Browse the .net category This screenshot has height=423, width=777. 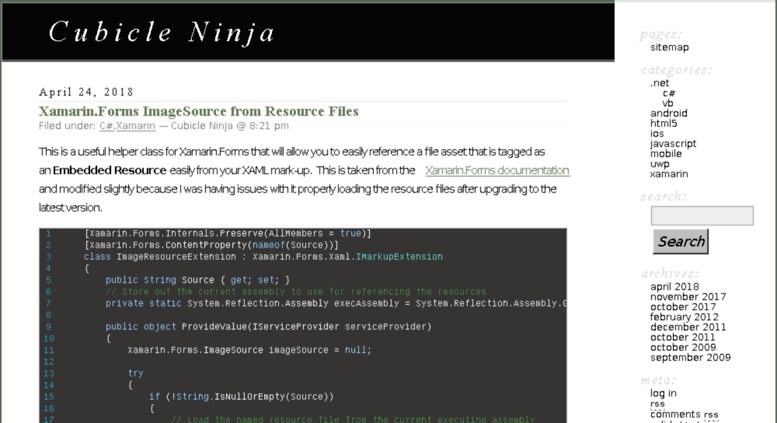(660, 83)
